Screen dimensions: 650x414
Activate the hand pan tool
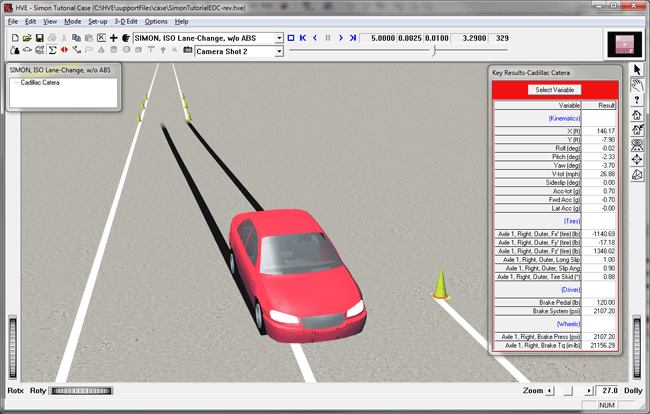(637, 84)
